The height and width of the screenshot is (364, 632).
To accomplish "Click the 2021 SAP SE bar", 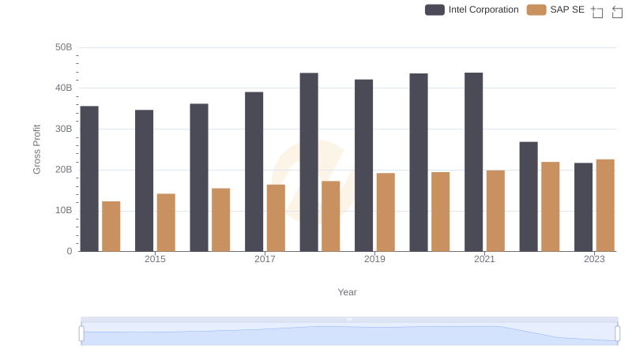I will point(495,211).
